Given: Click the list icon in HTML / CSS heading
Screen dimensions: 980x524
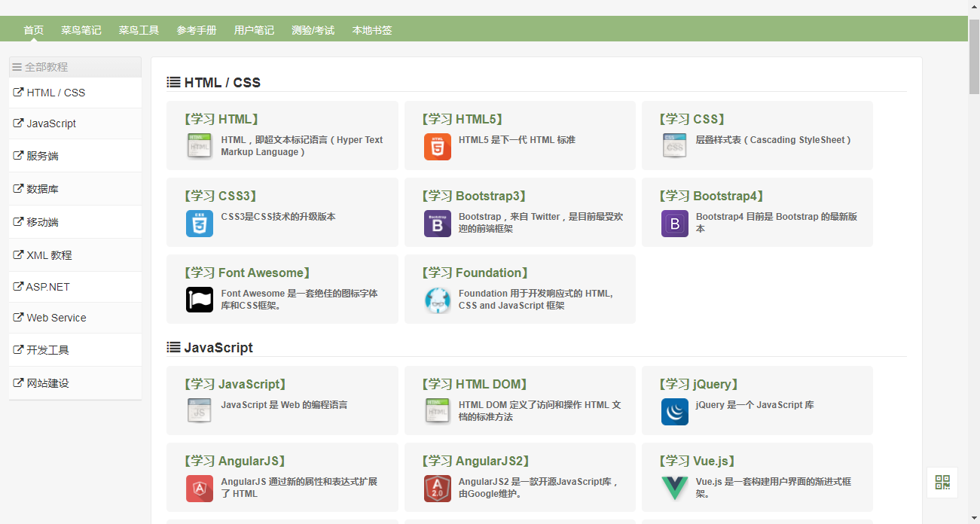Looking at the screenshot, I should point(173,83).
